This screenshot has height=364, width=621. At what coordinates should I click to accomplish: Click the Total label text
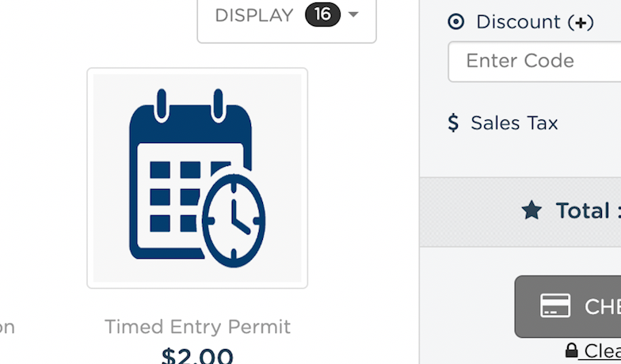tap(582, 210)
